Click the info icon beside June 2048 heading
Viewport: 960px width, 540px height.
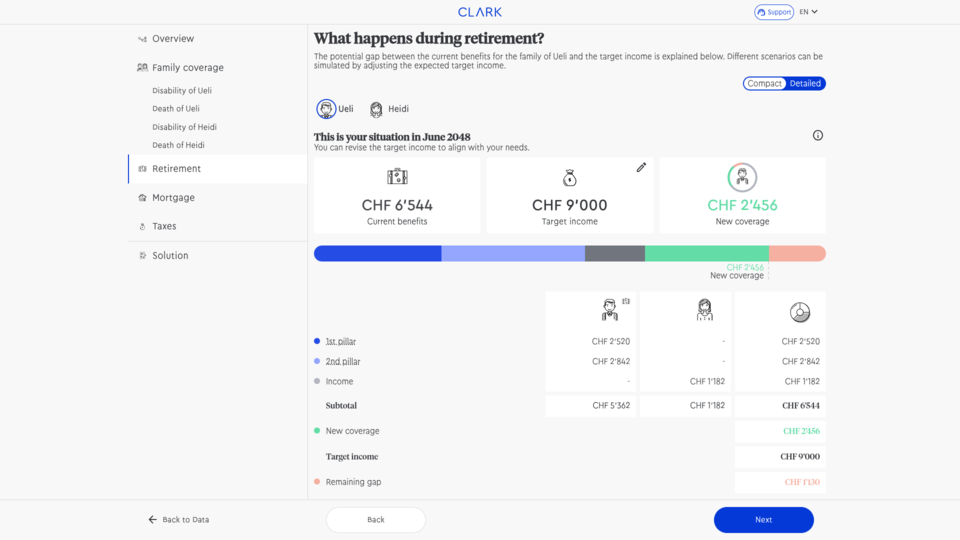click(817, 136)
